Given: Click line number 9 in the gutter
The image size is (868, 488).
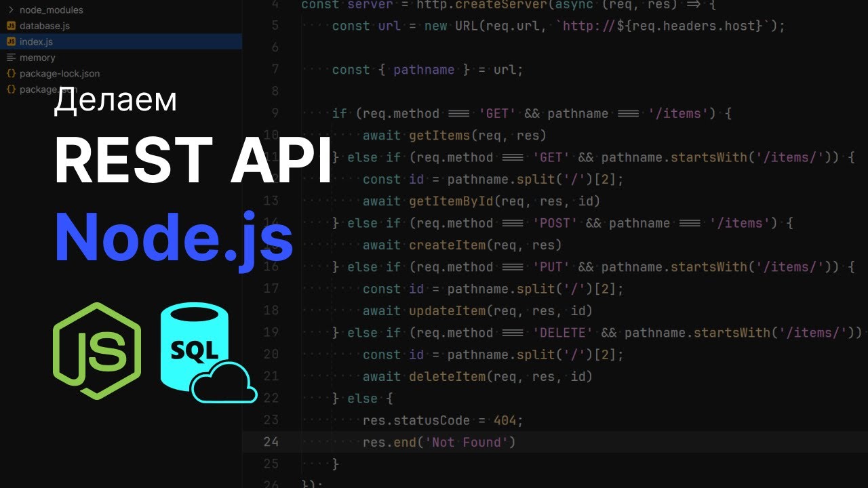Looking at the screenshot, I should pos(275,113).
